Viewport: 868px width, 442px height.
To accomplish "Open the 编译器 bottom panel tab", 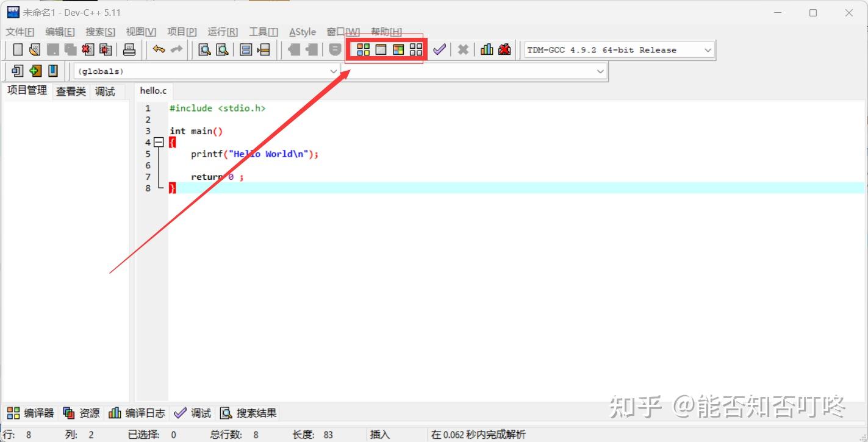I will [30, 413].
